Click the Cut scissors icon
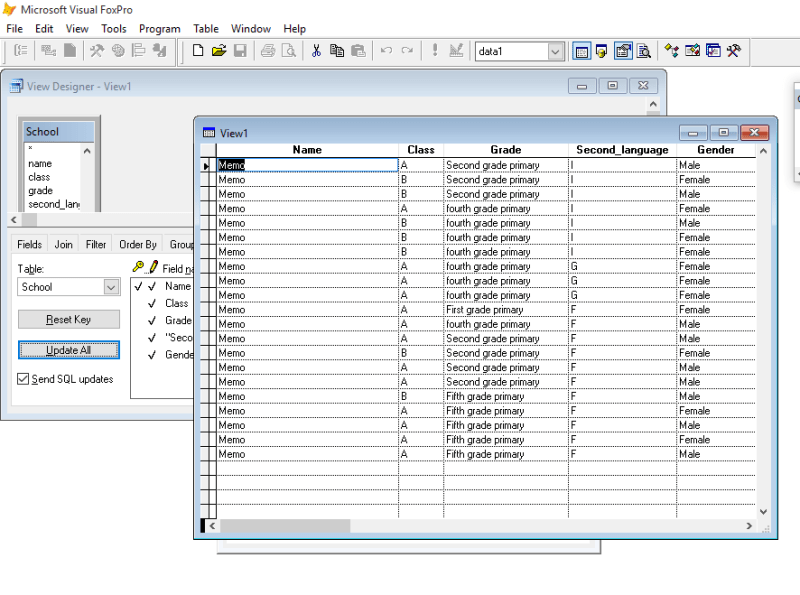The image size is (800, 595). 316,51
